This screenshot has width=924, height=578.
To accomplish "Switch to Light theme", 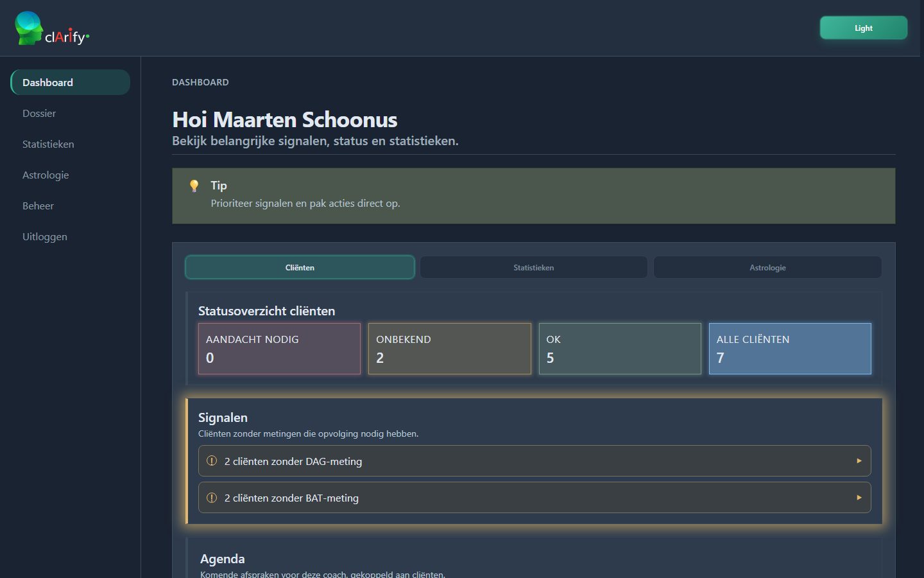I will pos(864,28).
